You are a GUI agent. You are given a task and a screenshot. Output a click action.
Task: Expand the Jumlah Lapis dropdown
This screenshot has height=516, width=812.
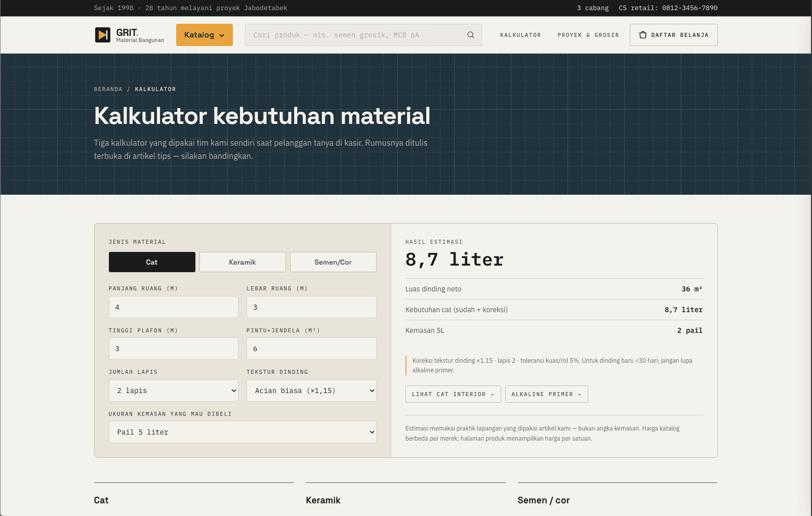coord(174,391)
